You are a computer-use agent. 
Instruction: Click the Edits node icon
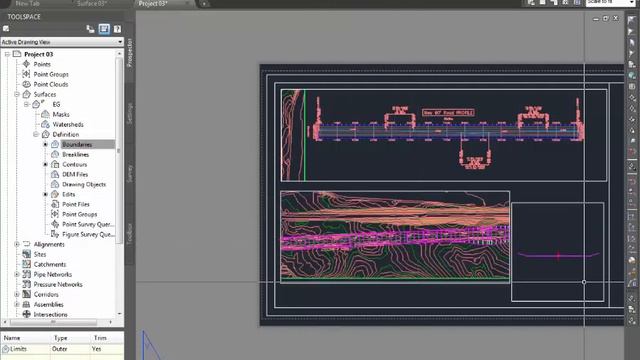(55, 194)
